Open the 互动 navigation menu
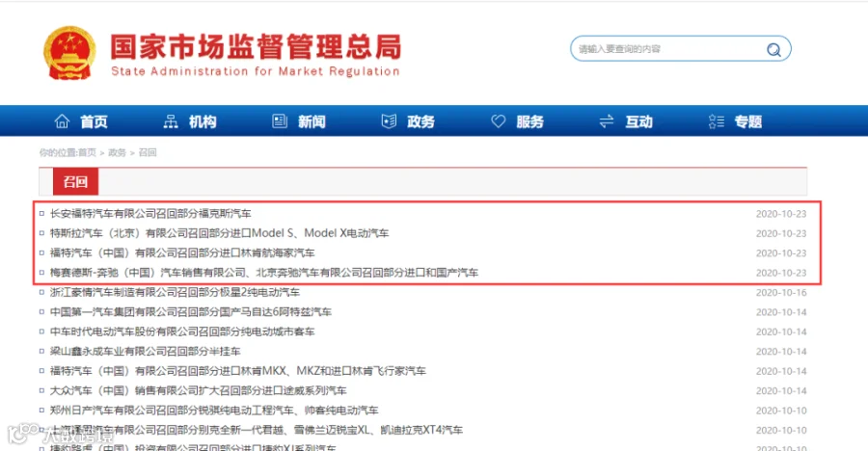The height and width of the screenshot is (451, 868). 638,121
